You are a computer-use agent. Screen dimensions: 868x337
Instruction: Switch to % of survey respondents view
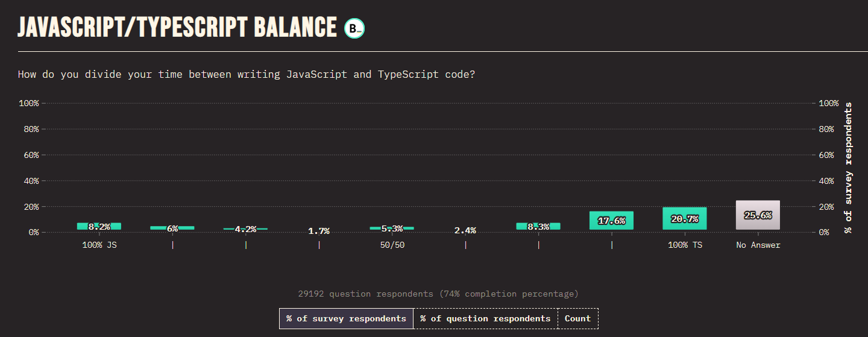(346, 318)
